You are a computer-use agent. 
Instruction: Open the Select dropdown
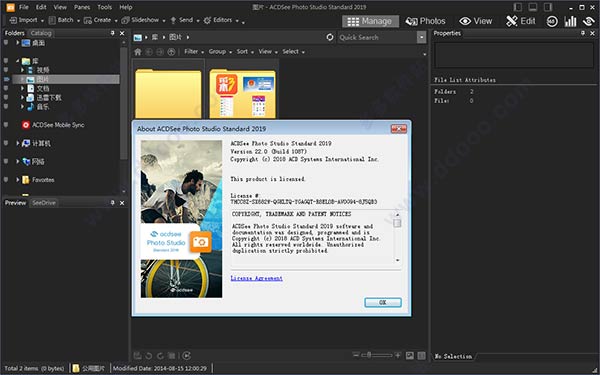tap(293, 52)
